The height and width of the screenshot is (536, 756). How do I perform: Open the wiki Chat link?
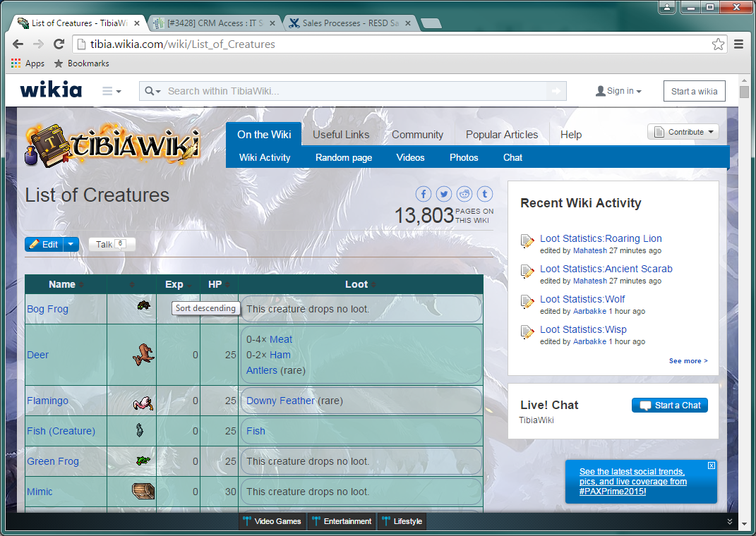coord(512,157)
